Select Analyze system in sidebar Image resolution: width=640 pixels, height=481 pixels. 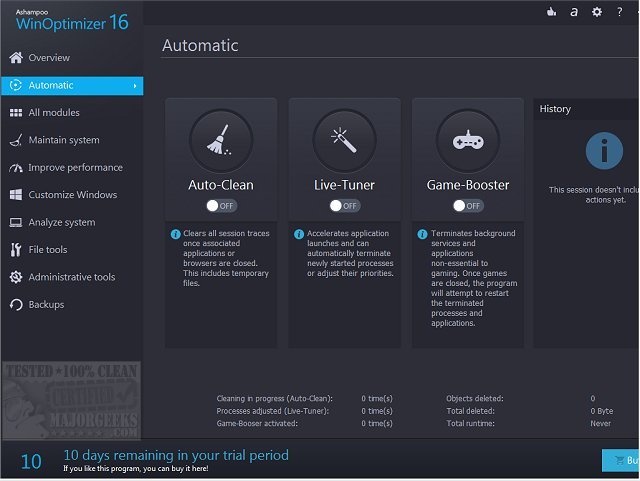tap(72, 222)
